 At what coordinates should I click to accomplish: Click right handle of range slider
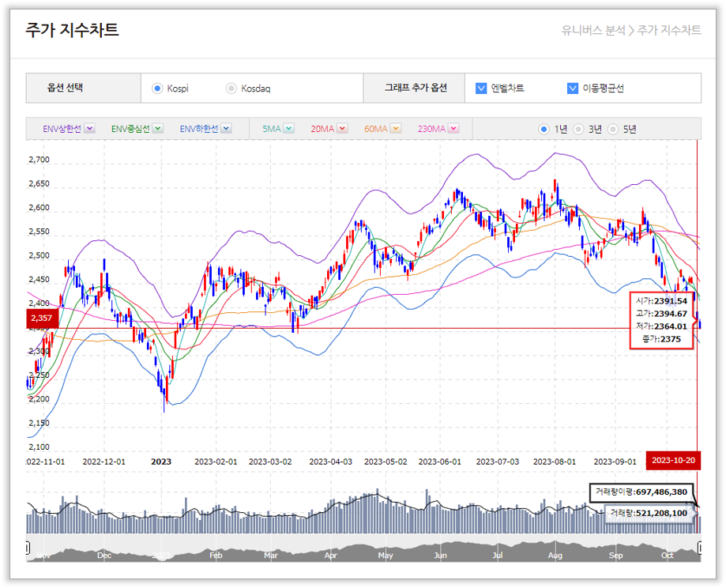(x=700, y=548)
